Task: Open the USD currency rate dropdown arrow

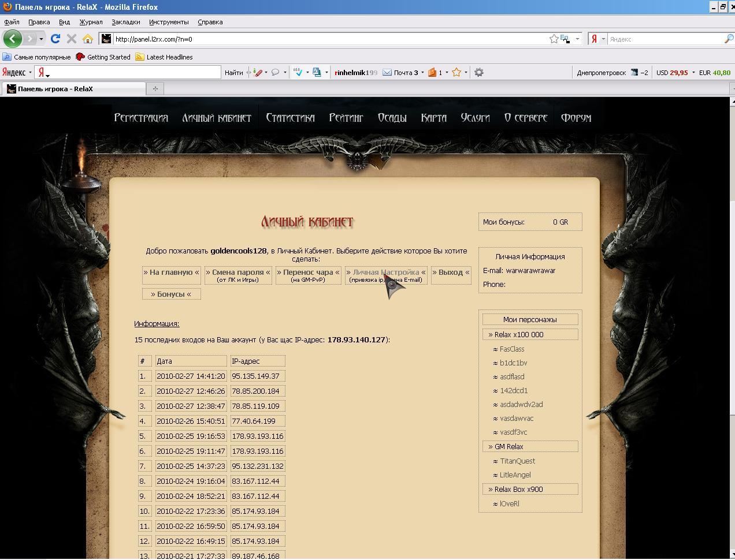Action: (x=693, y=72)
